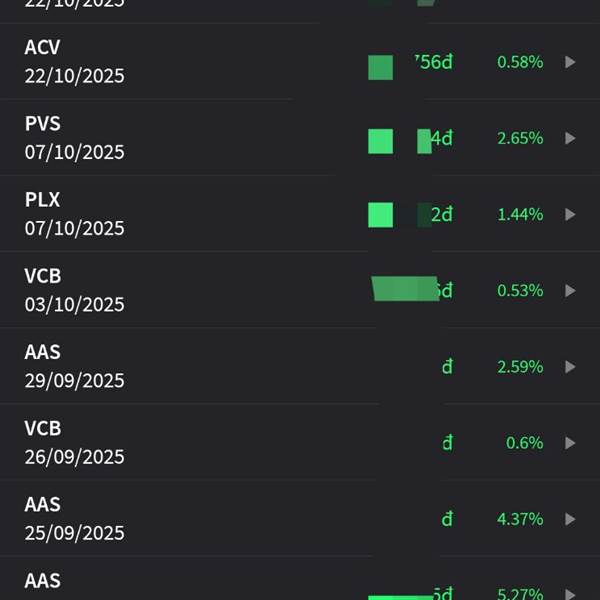Expand the VCB 03/10/2025 row arrow

tap(570, 290)
